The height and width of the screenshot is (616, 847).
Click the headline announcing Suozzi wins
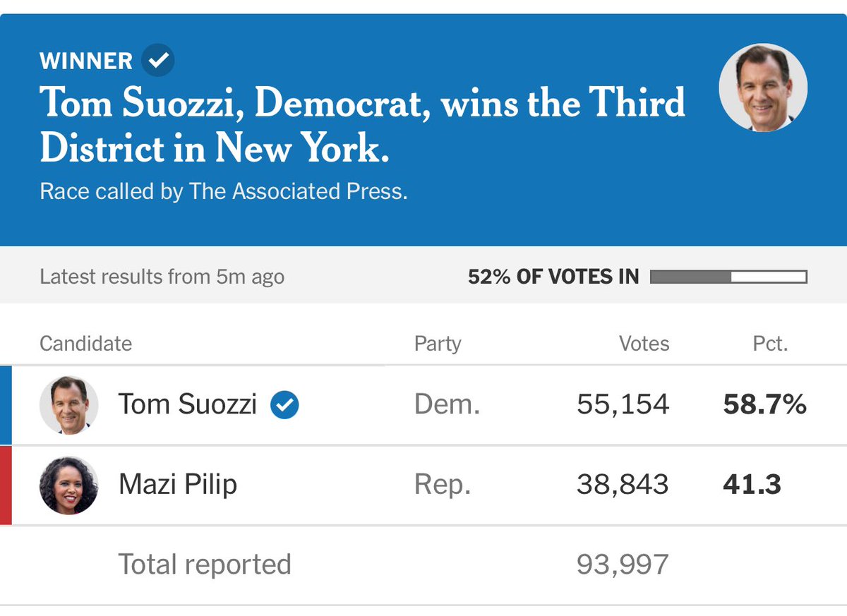click(362, 126)
